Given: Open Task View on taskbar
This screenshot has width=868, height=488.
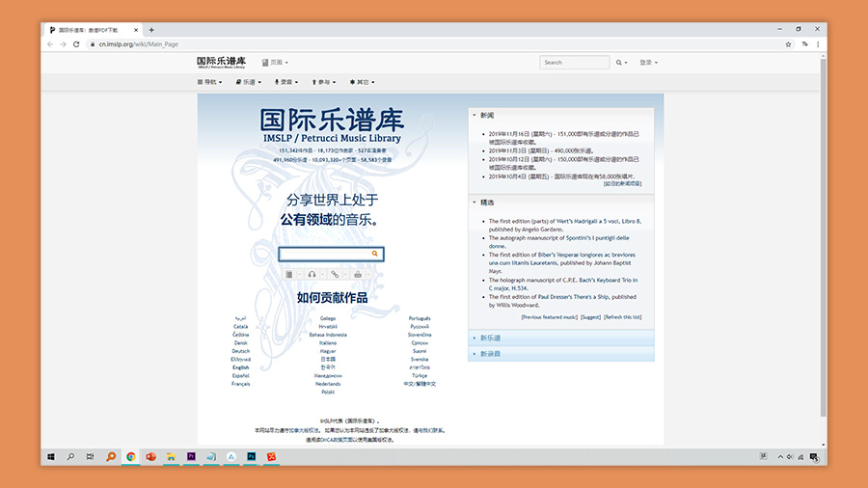Looking at the screenshot, I should point(91,456).
